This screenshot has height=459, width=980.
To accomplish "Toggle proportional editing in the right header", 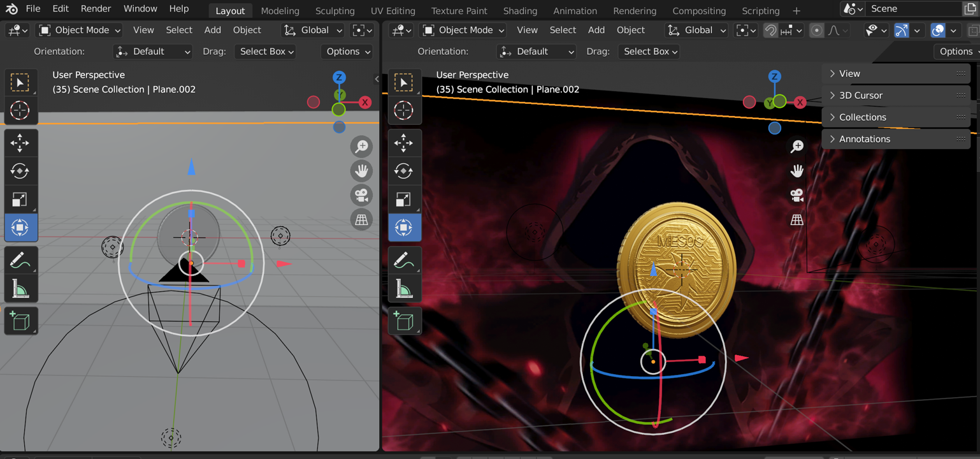I will (816, 30).
